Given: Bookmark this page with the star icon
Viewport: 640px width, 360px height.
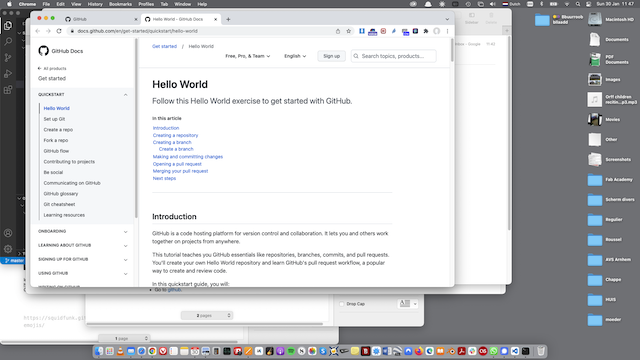Looking at the screenshot, I should [x=349, y=31].
